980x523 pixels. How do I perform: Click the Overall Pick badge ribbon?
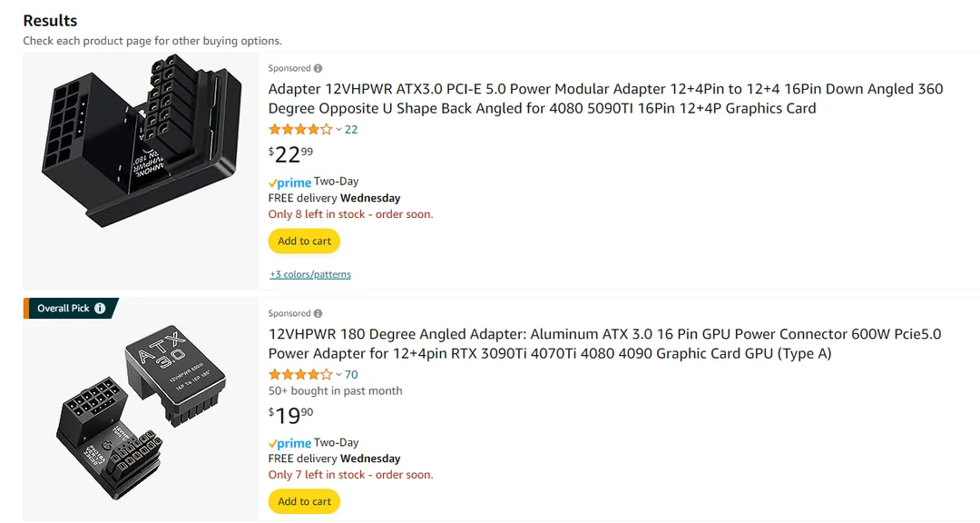tap(64, 308)
